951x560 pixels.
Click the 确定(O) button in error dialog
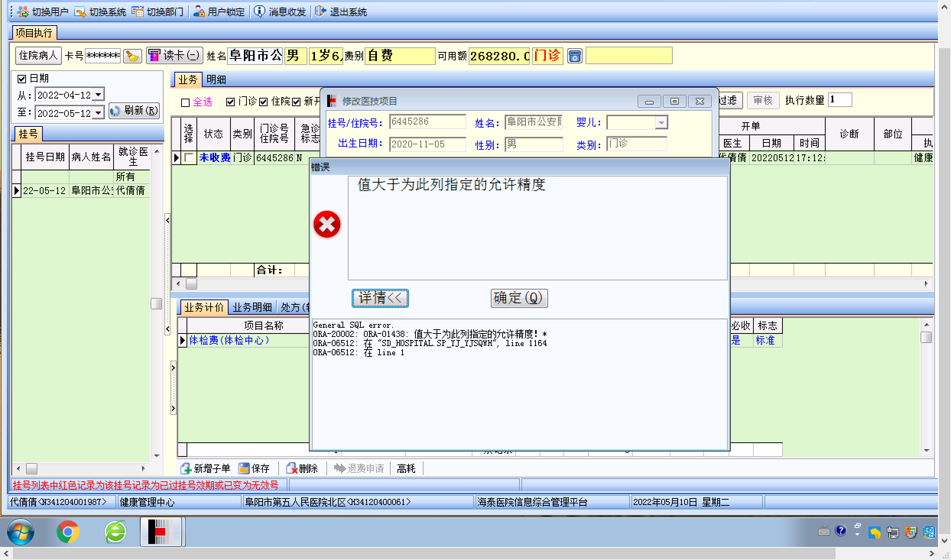click(519, 298)
